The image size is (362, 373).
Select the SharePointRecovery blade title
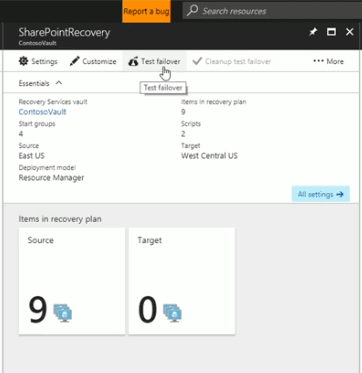pos(64,33)
